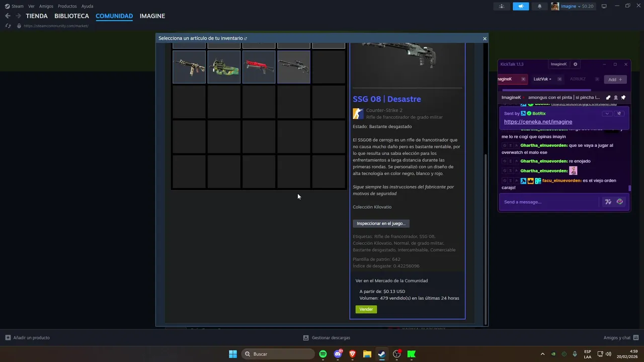Collapse the pinned BotRix message
The width and height of the screenshot is (644, 362).
607,114
